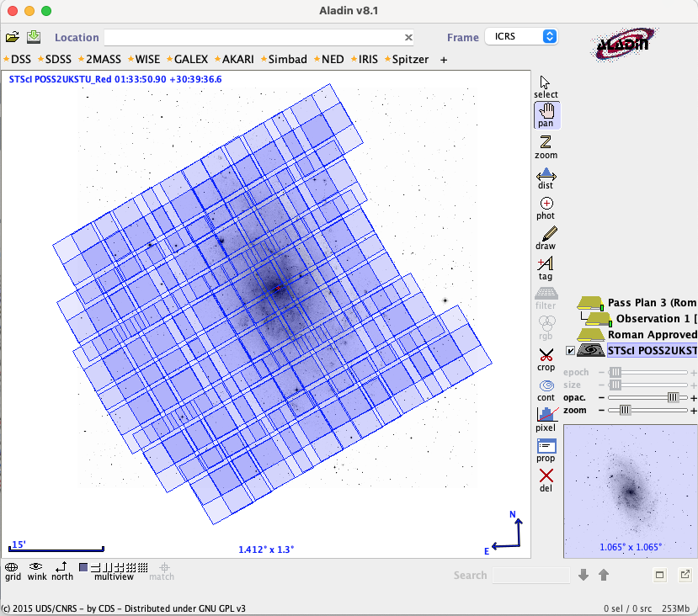Viewport: 698px width, 616px height.
Task: Choose the draw pencil tool
Action: (x=546, y=237)
